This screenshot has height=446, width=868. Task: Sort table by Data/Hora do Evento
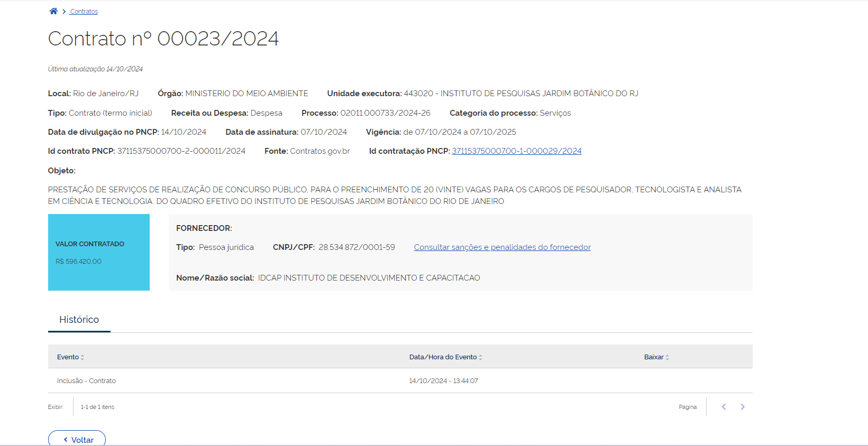(x=445, y=357)
